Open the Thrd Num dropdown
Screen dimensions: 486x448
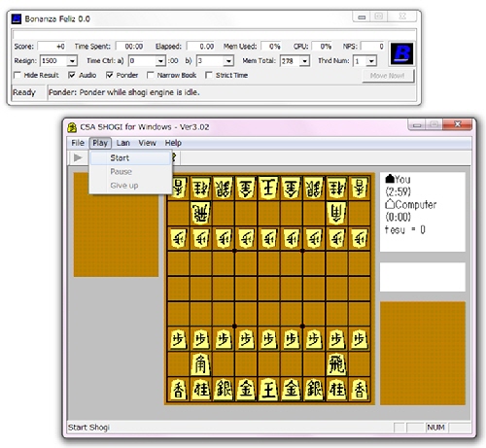371,61
